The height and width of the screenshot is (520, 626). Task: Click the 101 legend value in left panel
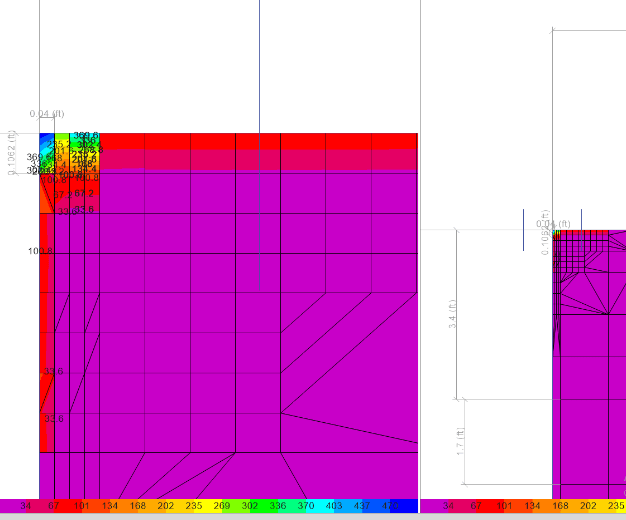(x=81, y=506)
